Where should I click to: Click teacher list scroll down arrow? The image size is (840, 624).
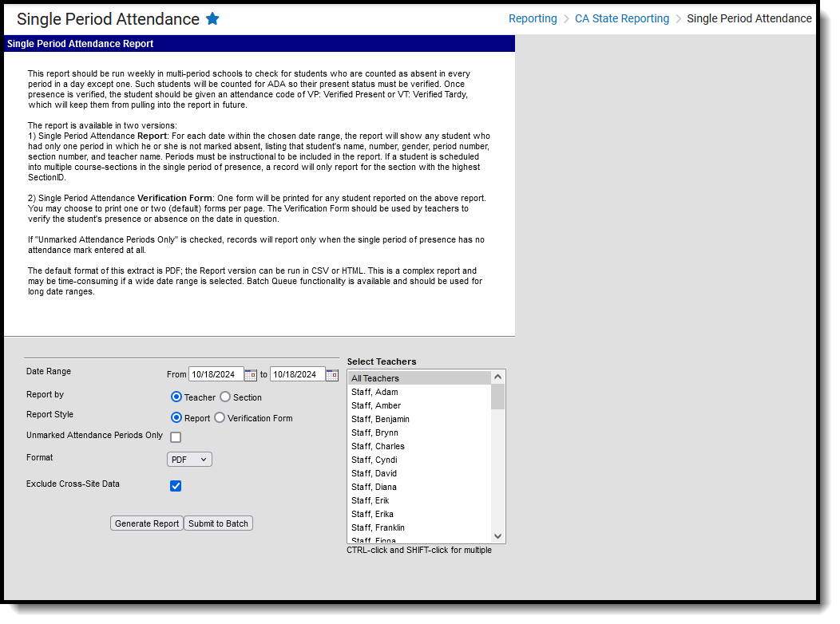497,536
